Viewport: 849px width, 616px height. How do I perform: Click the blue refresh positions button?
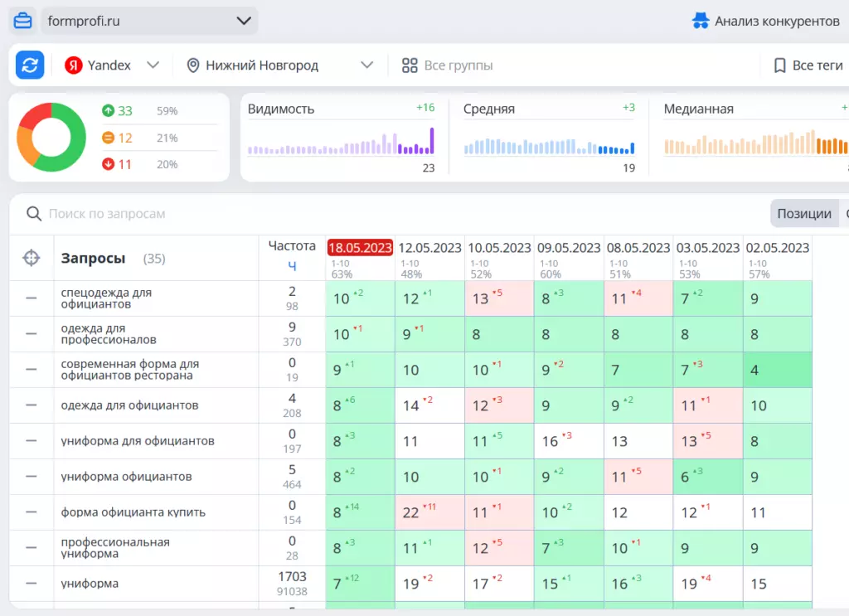[30, 65]
